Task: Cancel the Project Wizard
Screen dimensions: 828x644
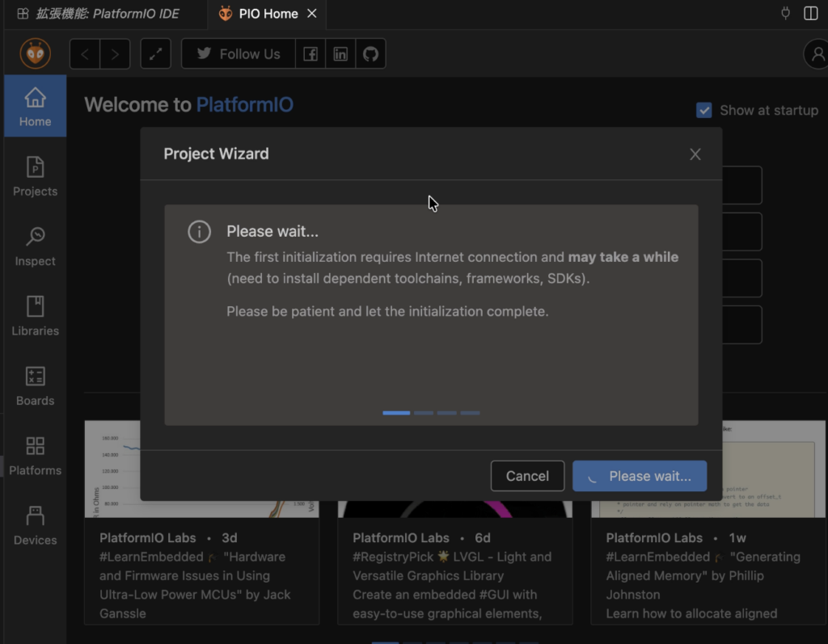Action: [x=527, y=476]
